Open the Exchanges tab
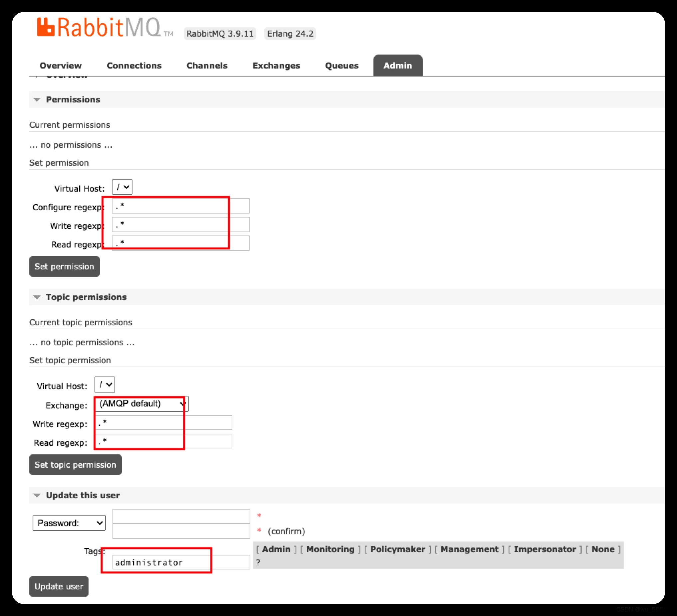This screenshot has width=677, height=616. pyautogui.click(x=276, y=66)
